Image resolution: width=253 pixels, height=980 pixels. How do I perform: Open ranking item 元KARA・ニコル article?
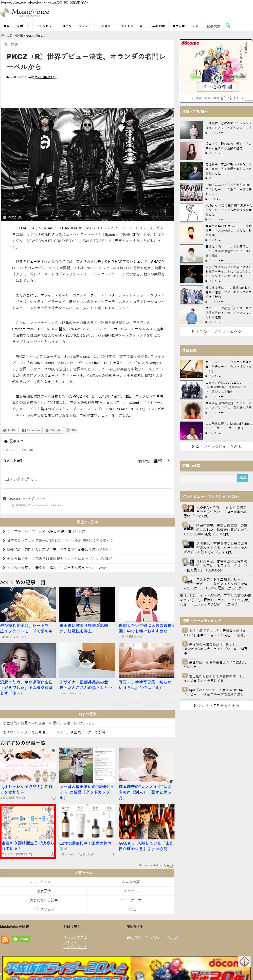click(x=216, y=511)
